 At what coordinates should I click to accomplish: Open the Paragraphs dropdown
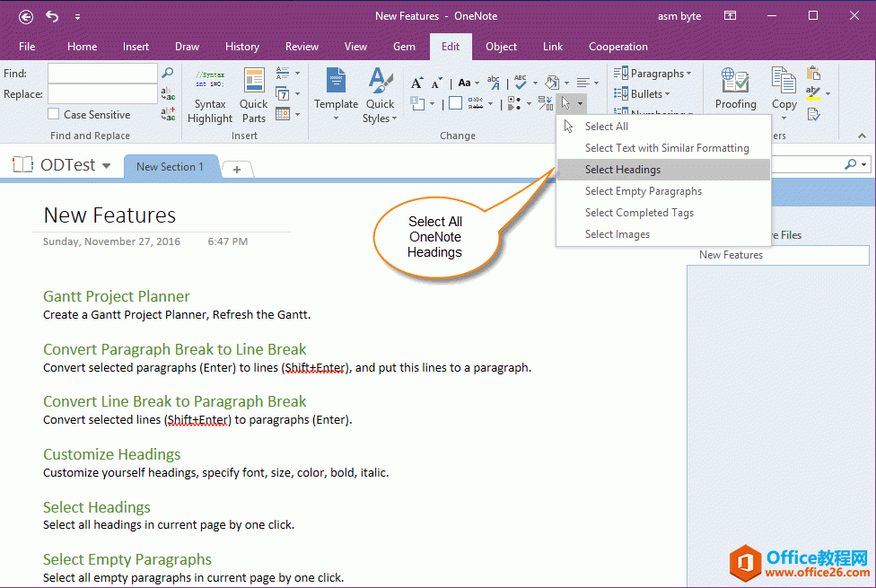click(x=659, y=73)
